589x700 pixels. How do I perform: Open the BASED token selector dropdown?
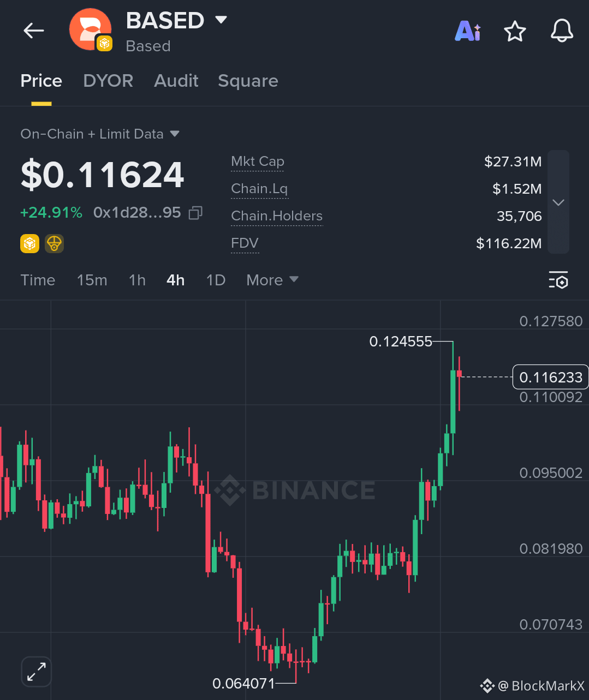click(x=221, y=20)
